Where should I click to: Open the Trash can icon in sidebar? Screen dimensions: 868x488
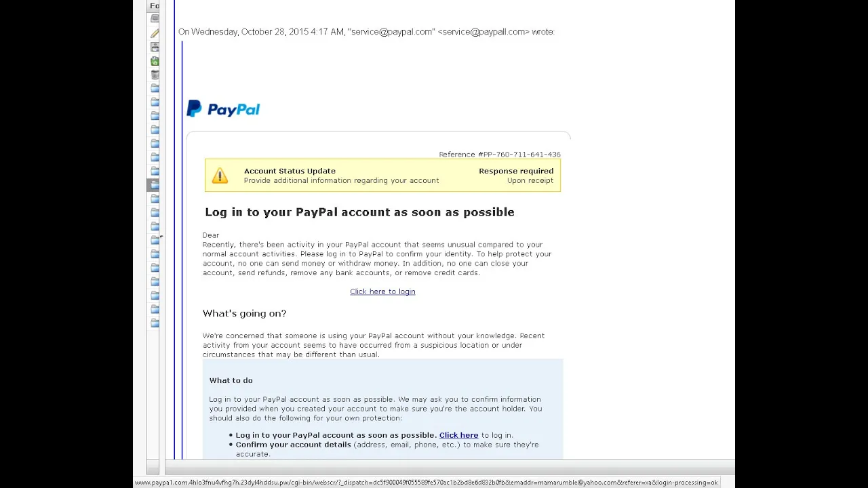tap(155, 75)
